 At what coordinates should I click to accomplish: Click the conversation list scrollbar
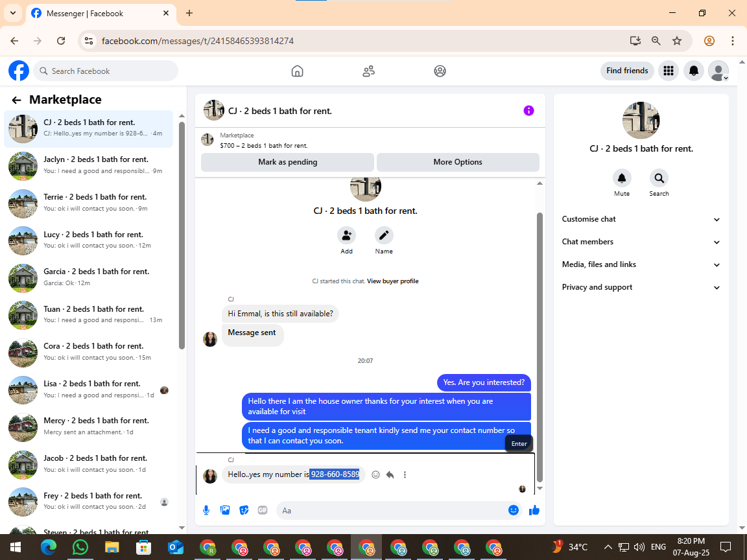coord(182,236)
